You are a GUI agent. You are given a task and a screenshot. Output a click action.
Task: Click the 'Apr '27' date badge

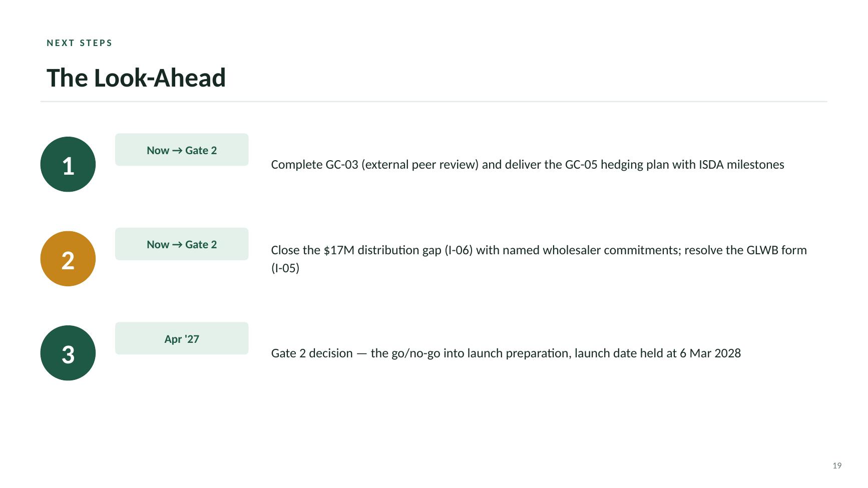[182, 338]
